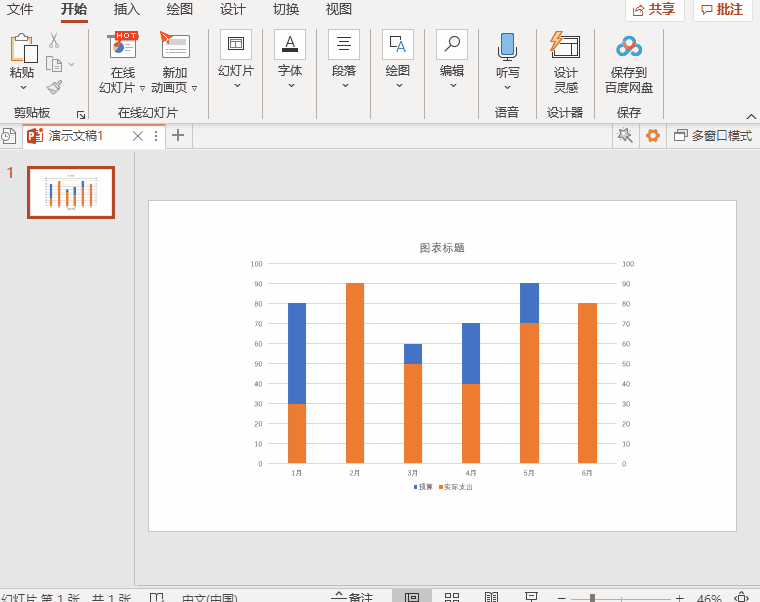Viewport: 760px width, 602px height.
Task: Click the Paste (粘贴) clipboard icon
Action: point(22,48)
